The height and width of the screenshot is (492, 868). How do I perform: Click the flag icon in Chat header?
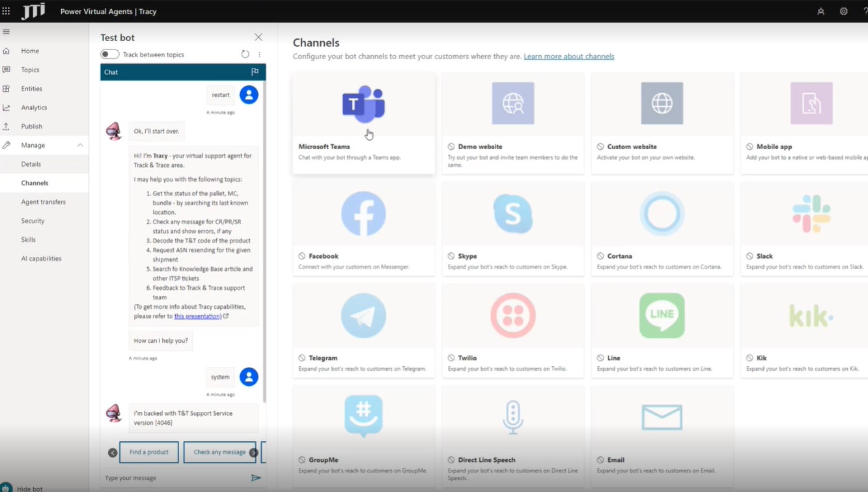tap(255, 72)
